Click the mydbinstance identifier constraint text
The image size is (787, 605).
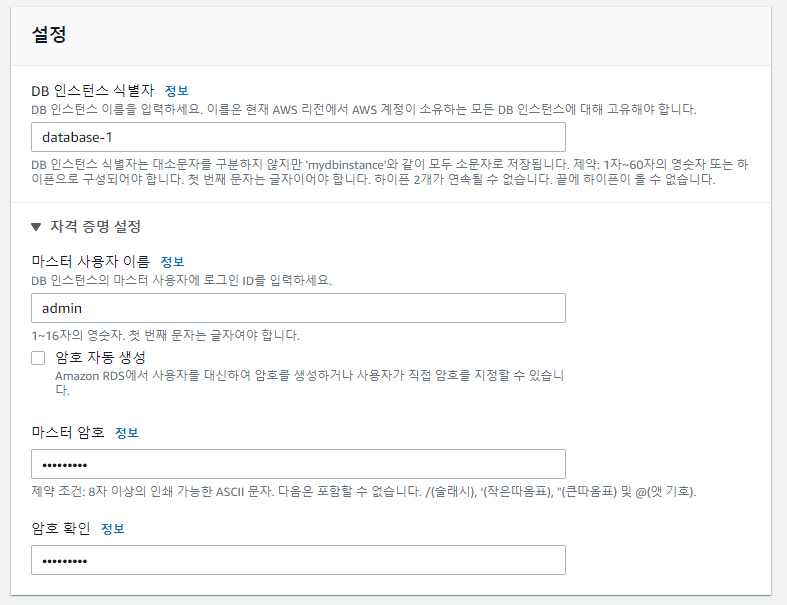click(x=389, y=172)
